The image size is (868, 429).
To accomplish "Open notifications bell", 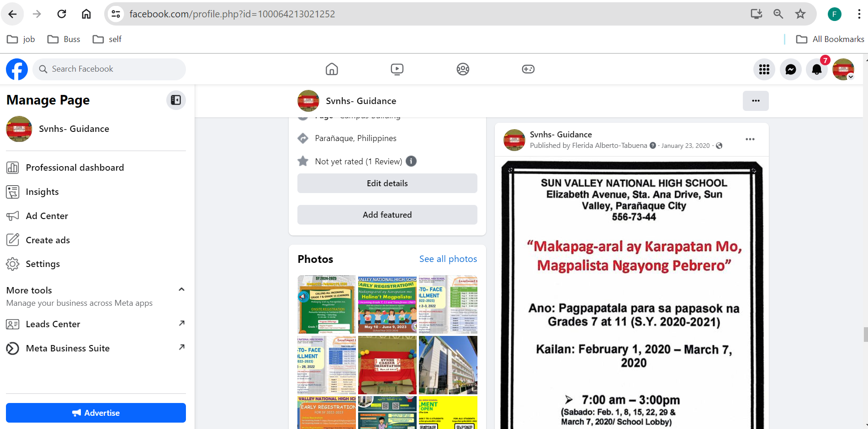I will pos(817,69).
